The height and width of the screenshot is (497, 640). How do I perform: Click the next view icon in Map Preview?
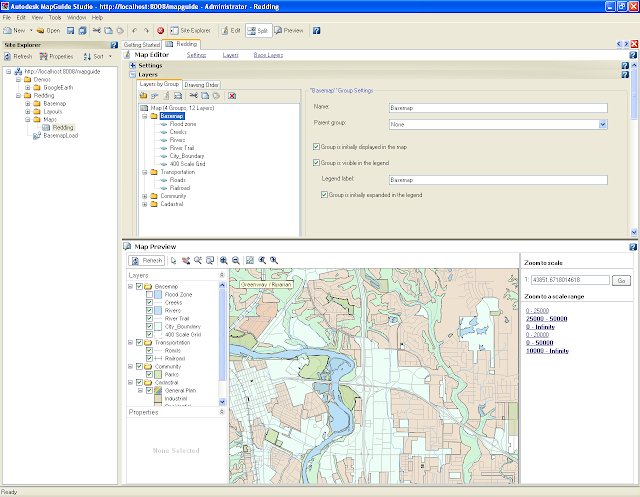(x=274, y=260)
